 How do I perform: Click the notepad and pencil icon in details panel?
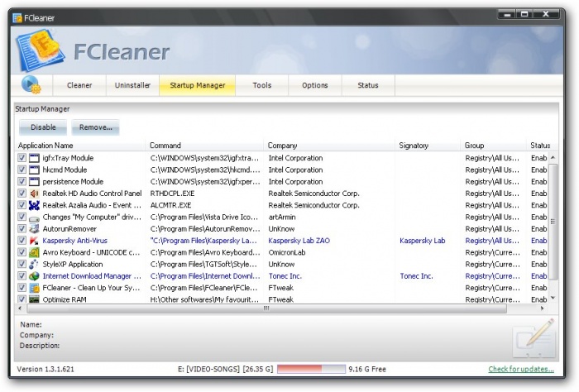point(534,339)
